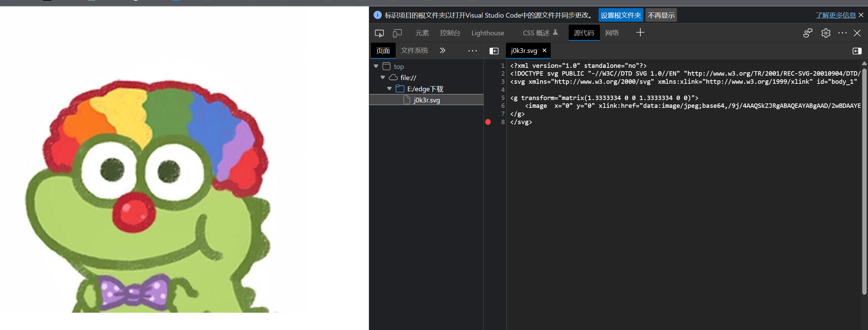Click the closing </g> tag text

517,114
